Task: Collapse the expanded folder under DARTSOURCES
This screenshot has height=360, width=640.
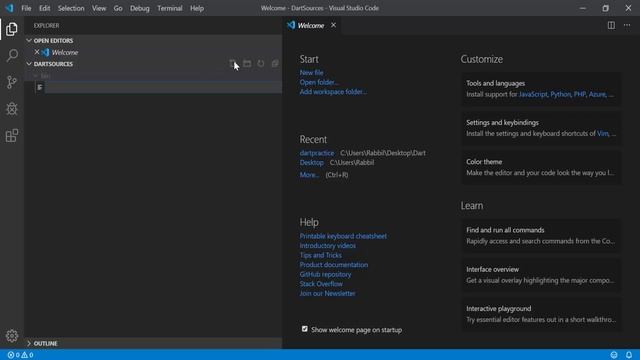Action: [36, 76]
